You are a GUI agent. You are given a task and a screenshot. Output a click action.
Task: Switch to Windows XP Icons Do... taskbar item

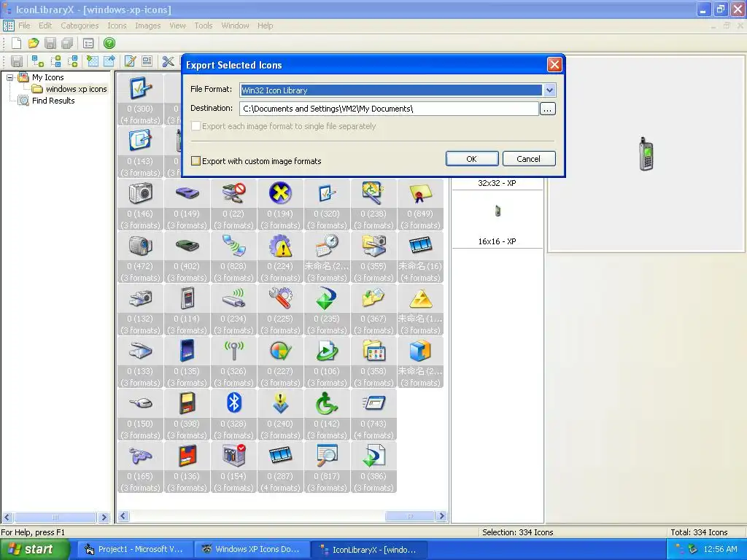tap(252, 550)
